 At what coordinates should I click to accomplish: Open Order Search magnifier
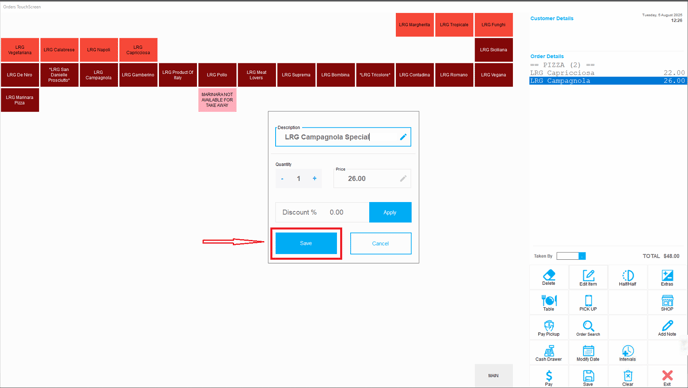tap(588, 327)
